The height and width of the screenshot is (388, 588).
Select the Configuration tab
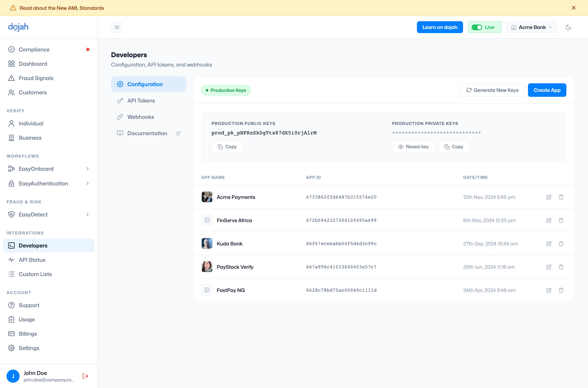[148, 84]
